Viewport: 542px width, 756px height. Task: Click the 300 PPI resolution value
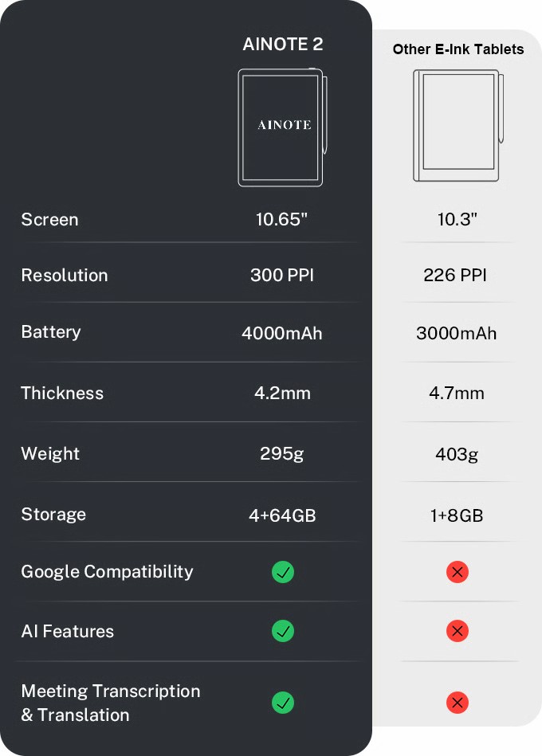(282, 276)
